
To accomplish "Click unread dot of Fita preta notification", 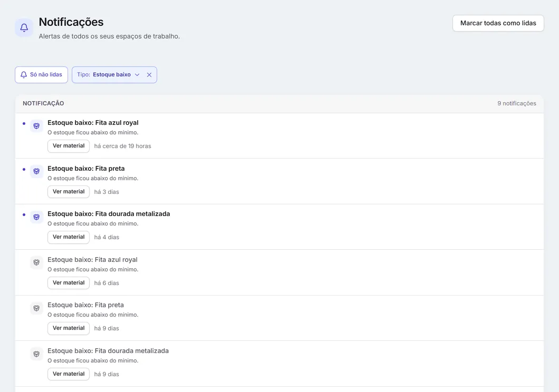I will (24, 169).
